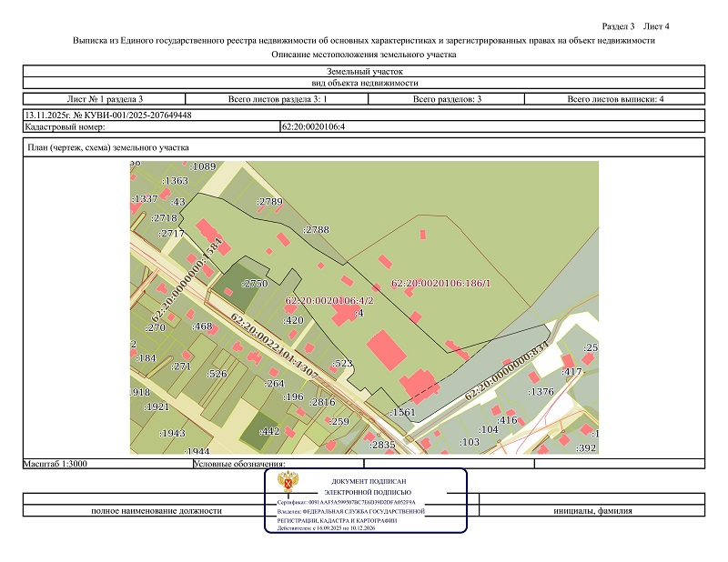Click the road label 62:20:0022101:1307
728x562 pixels.
(273, 347)
